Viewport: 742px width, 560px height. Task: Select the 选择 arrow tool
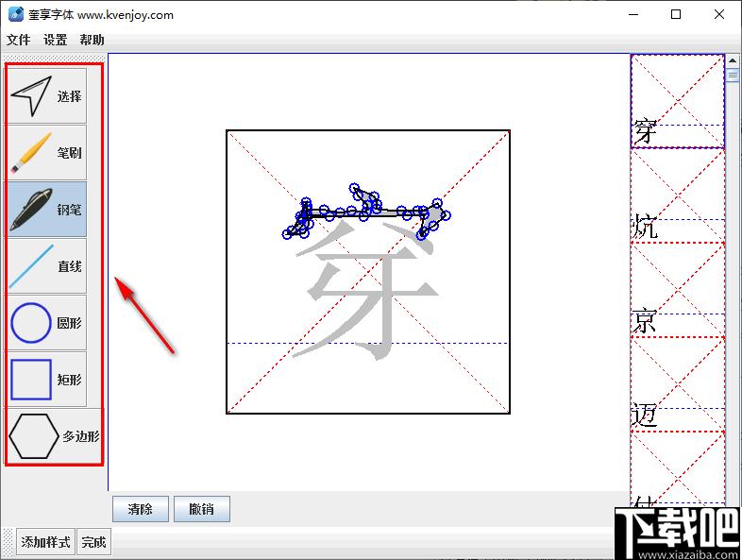click(x=46, y=96)
